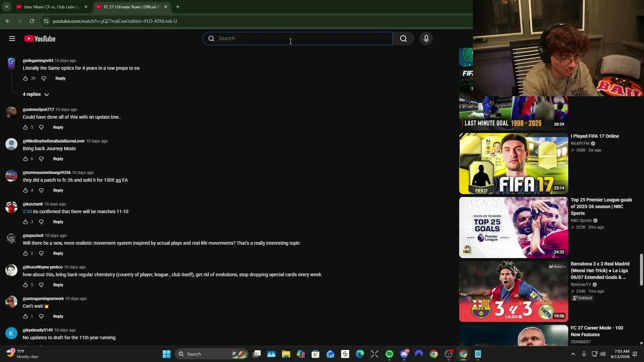The height and width of the screenshot is (362, 644).
Task: Click the YouTube search magnifier button
Action: (404, 39)
